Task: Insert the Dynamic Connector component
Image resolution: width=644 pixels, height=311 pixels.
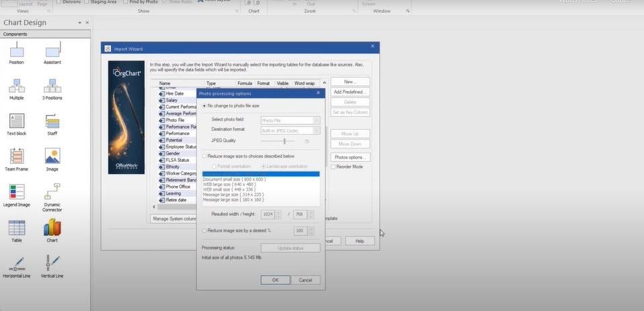Action: point(52,192)
